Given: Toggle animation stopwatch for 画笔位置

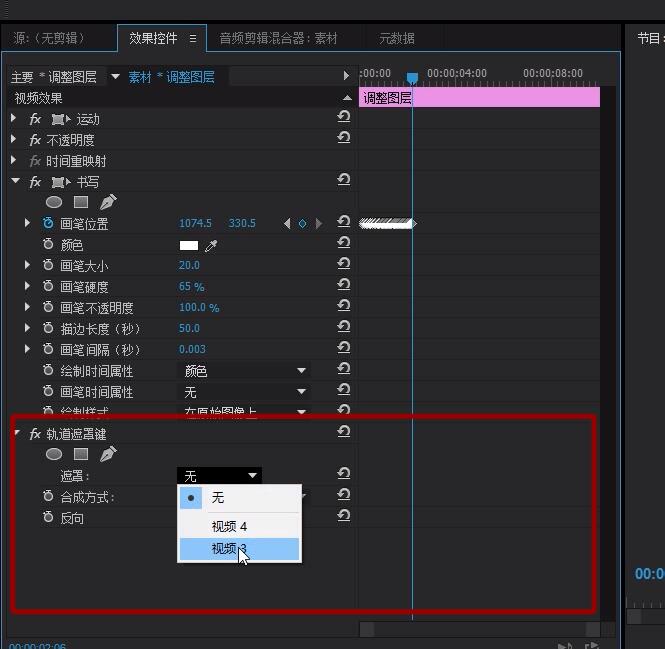Looking at the screenshot, I should (48, 223).
